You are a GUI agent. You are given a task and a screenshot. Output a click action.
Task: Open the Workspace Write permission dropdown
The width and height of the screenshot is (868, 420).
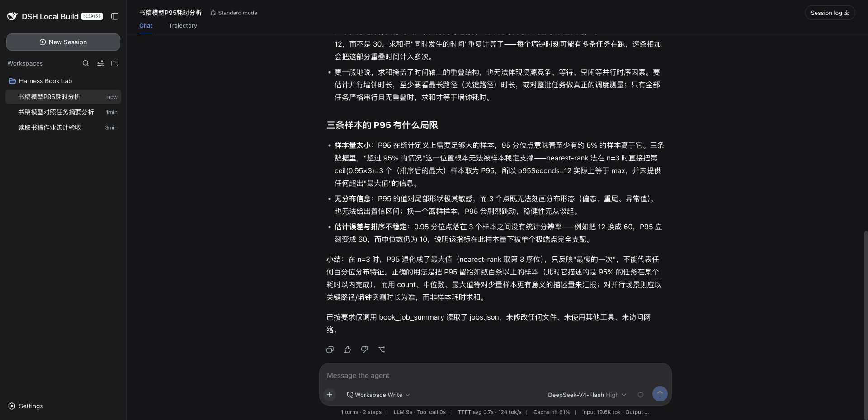[x=378, y=395]
